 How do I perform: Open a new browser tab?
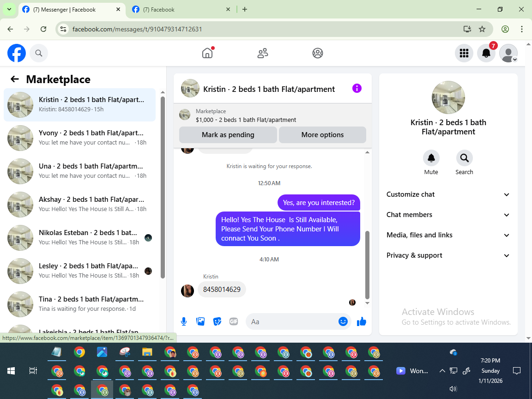pos(245,10)
